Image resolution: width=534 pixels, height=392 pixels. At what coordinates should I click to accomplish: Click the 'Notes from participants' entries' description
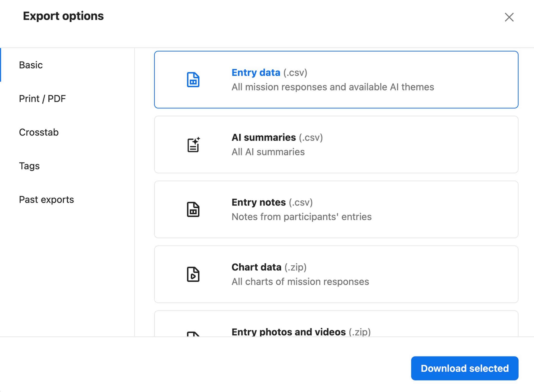tap(301, 217)
